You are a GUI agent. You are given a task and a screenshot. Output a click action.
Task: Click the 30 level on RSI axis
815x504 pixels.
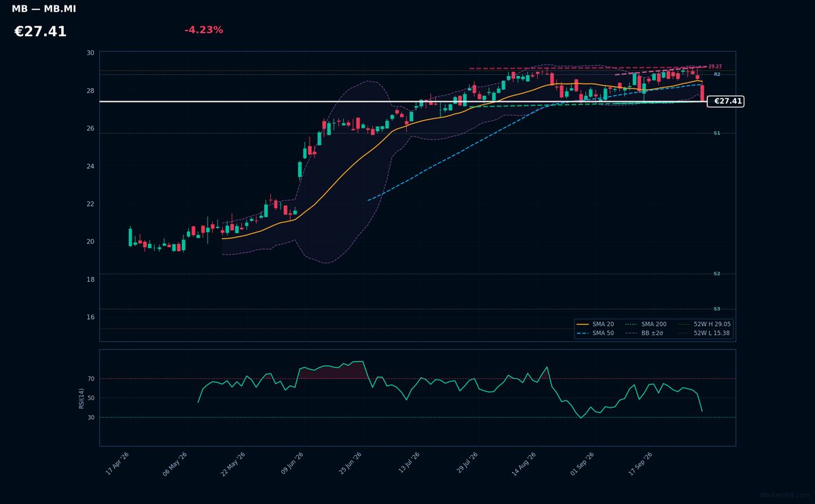pyautogui.click(x=91, y=418)
